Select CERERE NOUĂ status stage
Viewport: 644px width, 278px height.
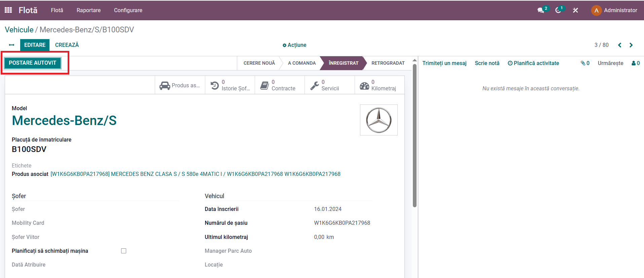click(259, 63)
